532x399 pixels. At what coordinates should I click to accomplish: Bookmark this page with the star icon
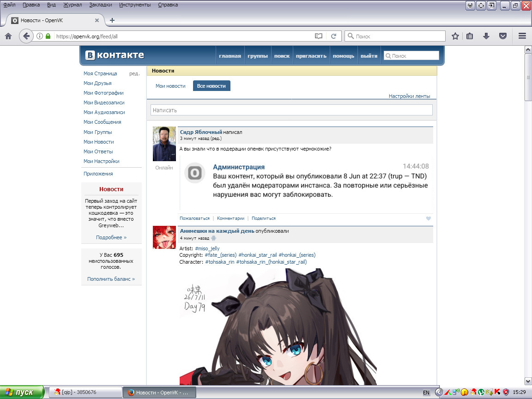coord(455,36)
